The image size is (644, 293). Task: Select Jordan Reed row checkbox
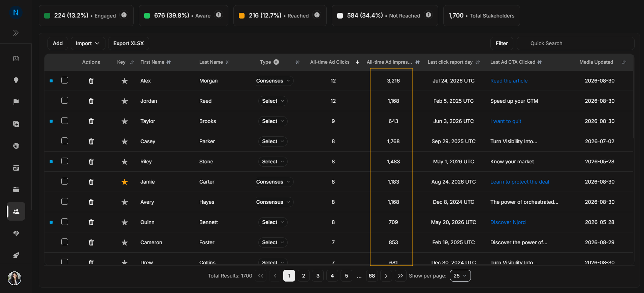tap(65, 100)
